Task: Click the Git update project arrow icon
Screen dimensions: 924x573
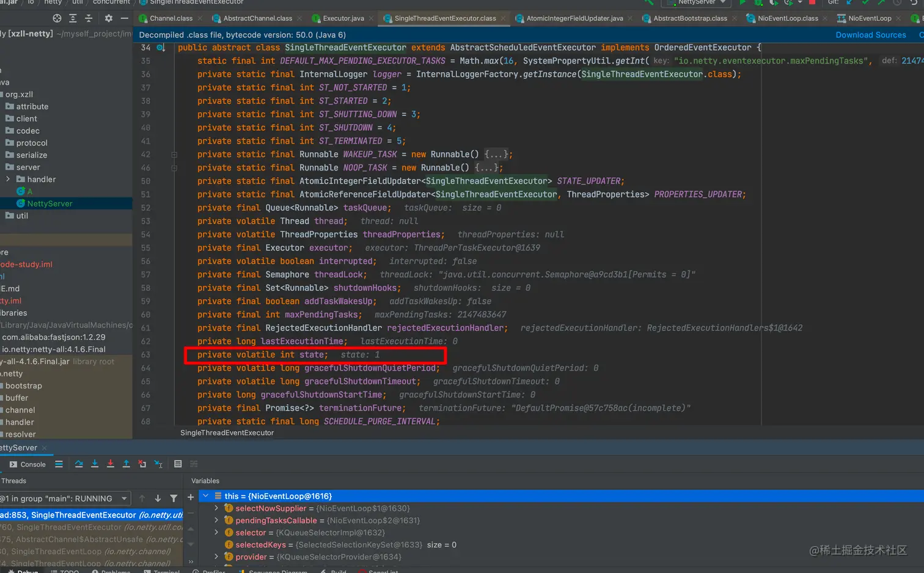Action: (x=849, y=2)
